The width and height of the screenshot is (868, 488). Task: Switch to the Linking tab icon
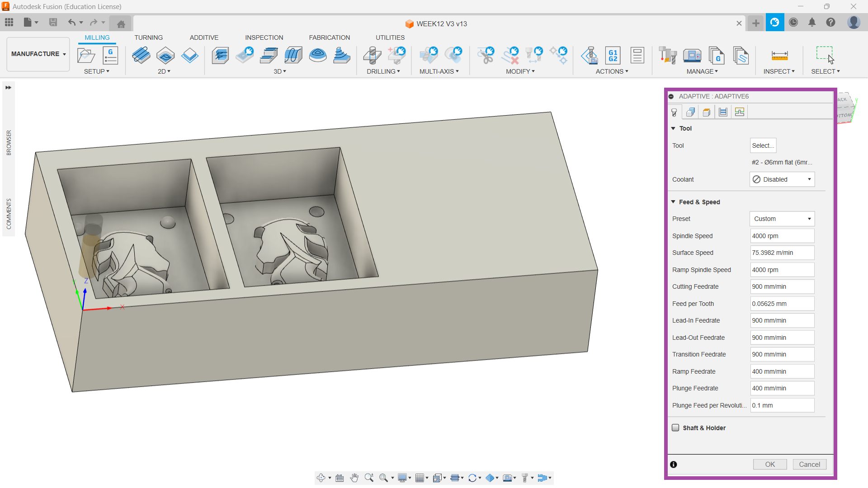pos(740,112)
